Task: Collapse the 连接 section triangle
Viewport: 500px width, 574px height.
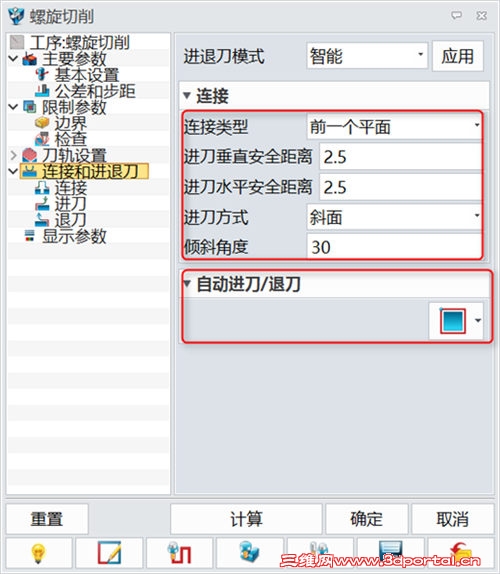Action: click(x=187, y=96)
